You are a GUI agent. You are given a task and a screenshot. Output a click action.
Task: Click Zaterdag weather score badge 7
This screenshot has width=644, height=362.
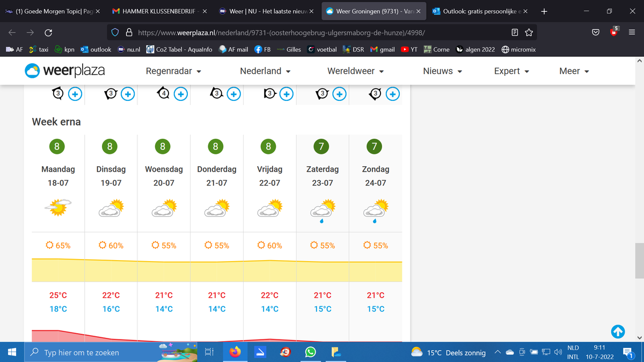323,146
